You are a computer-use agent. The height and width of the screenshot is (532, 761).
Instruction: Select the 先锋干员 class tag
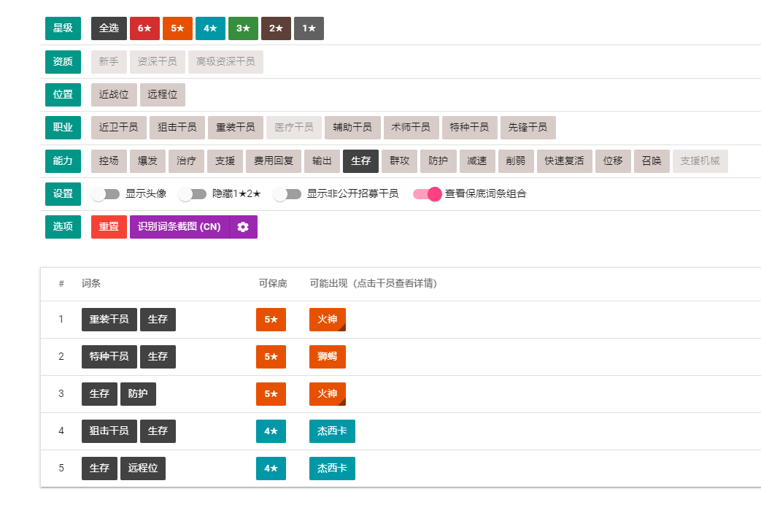coord(528,127)
